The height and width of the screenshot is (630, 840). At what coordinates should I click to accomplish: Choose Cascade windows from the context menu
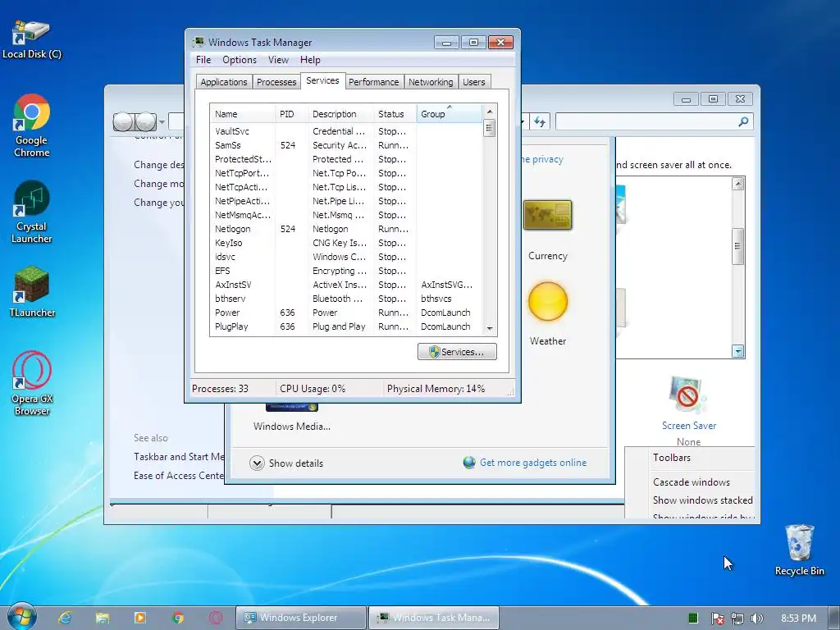tap(691, 482)
